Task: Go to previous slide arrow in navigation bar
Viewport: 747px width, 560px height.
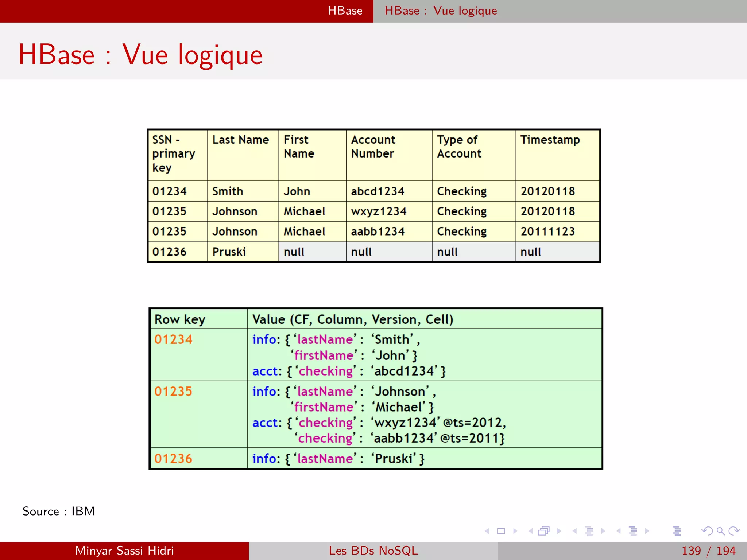Action: coord(487,531)
